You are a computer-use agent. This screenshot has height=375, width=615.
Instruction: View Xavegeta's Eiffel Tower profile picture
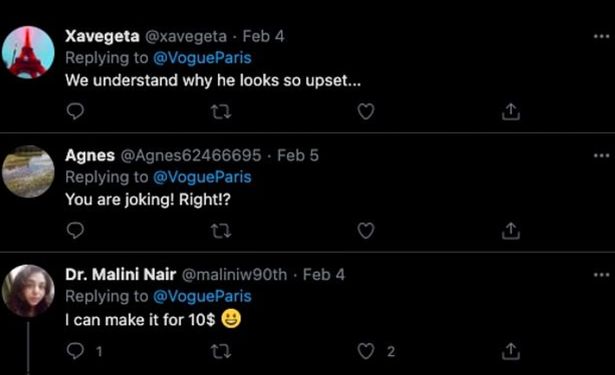click(x=28, y=52)
